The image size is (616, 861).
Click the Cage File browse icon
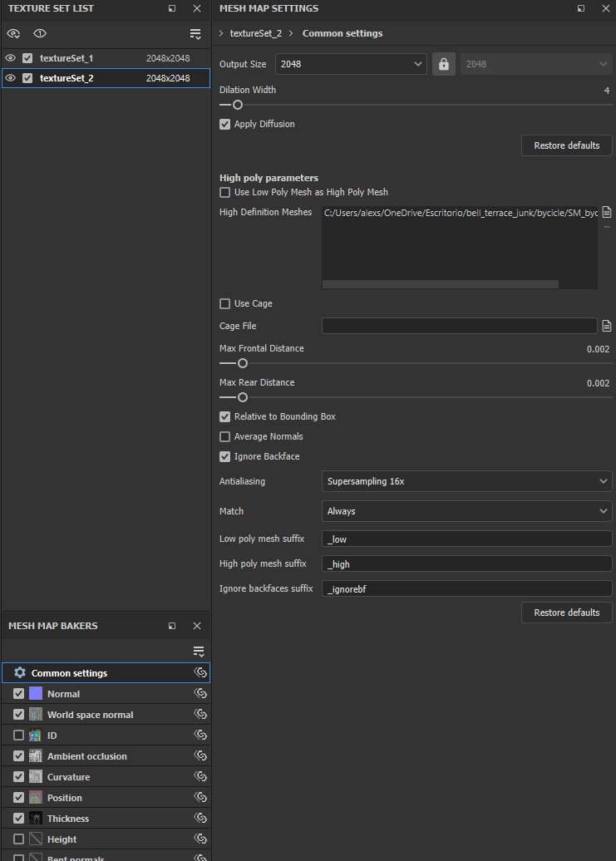(607, 326)
